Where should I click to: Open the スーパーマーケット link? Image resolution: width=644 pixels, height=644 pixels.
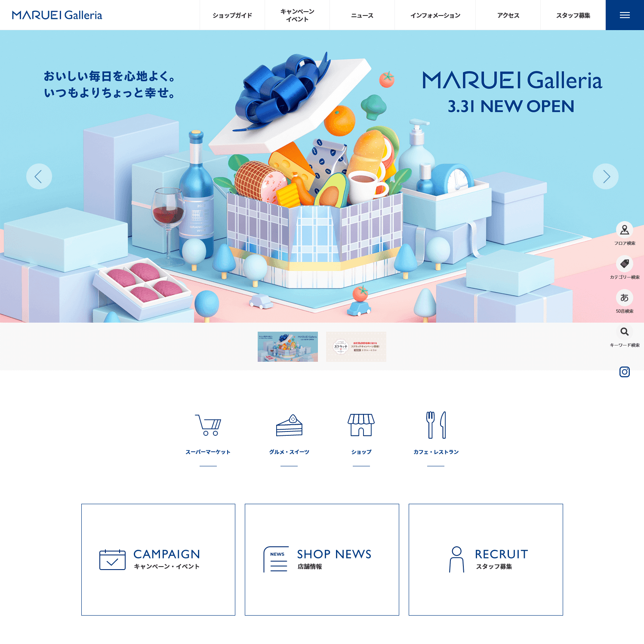208,452
